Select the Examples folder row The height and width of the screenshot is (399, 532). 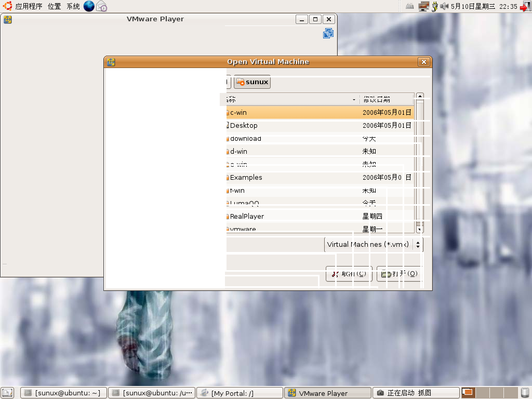click(320, 178)
